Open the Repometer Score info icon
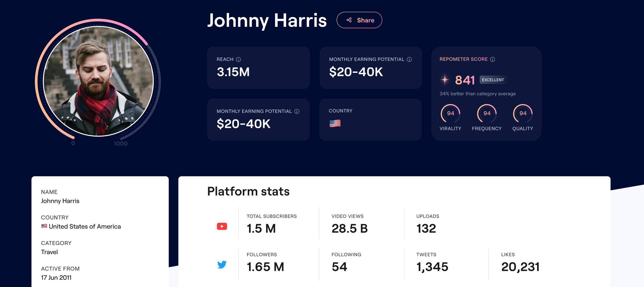Viewport: 644px width, 287px height. (493, 59)
